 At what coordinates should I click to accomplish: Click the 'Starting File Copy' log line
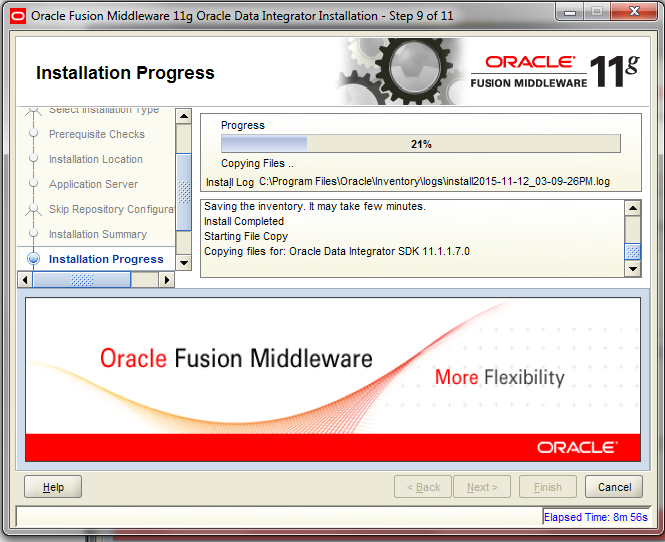246,236
